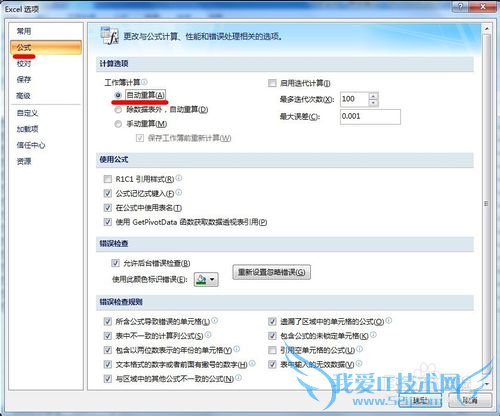Open the 加载项 category
The height and width of the screenshot is (416, 500).
[27, 129]
